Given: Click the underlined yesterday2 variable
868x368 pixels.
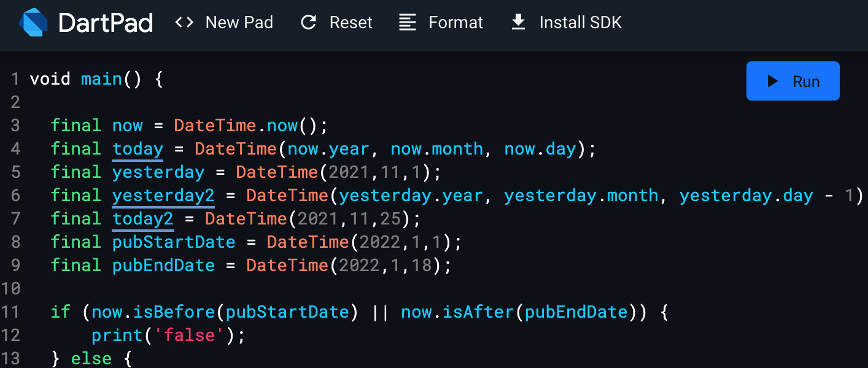Looking at the screenshot, I should coord(163,196).
